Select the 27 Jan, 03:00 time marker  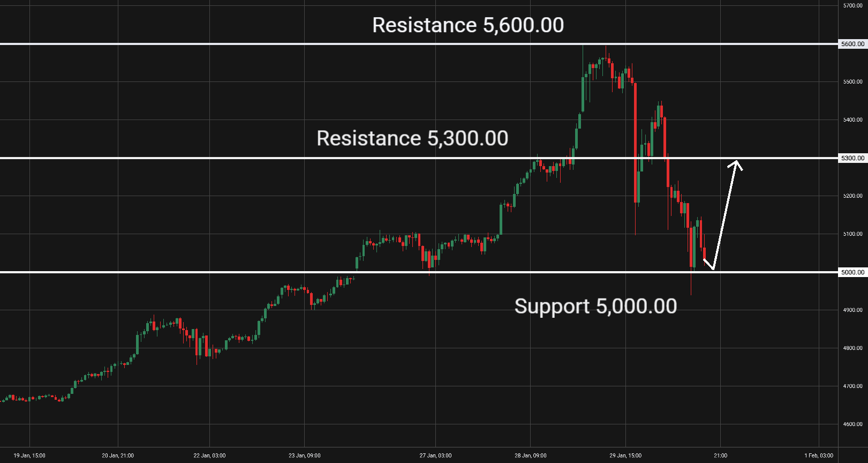(435, 455)
